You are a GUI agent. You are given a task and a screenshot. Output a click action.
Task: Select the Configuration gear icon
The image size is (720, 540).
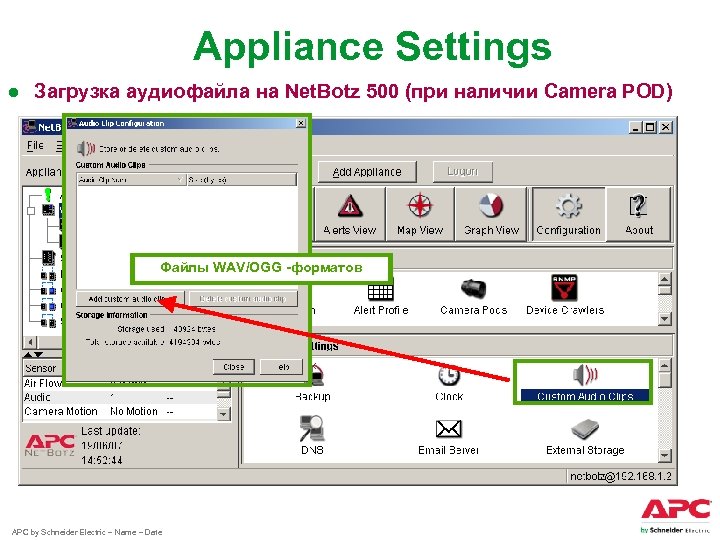coord(568,214)
